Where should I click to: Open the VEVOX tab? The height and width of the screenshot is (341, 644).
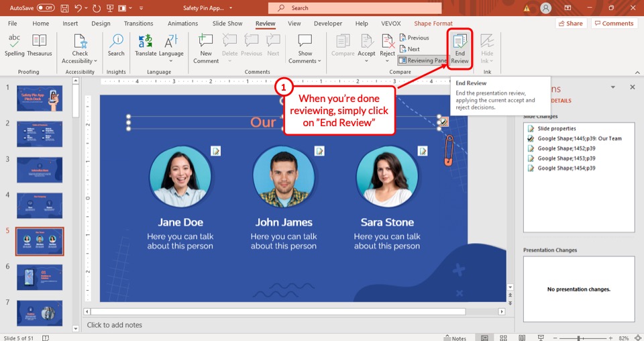point(390,23)
